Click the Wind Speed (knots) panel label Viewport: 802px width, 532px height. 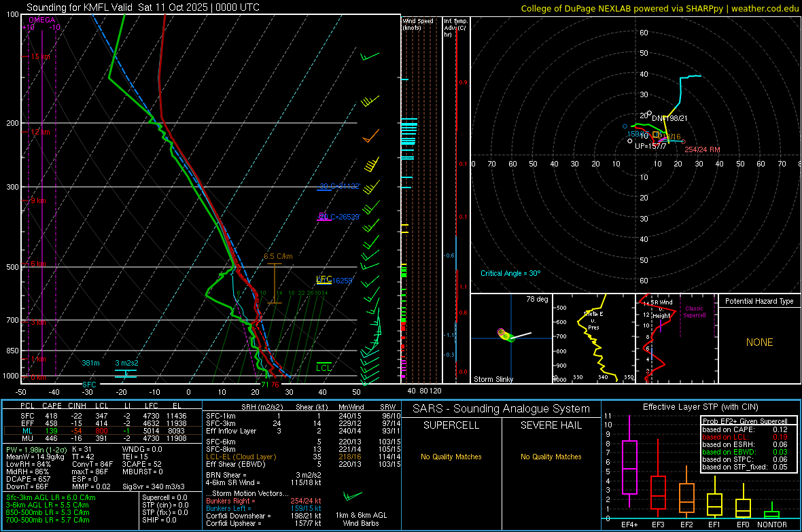(x=418, y=24)
